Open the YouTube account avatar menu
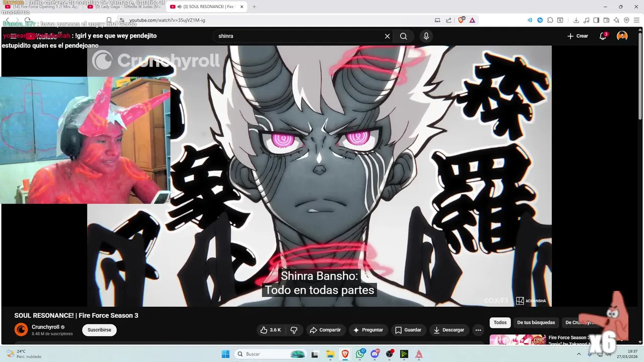The image size is (644, 362). [x=622, y=36]
